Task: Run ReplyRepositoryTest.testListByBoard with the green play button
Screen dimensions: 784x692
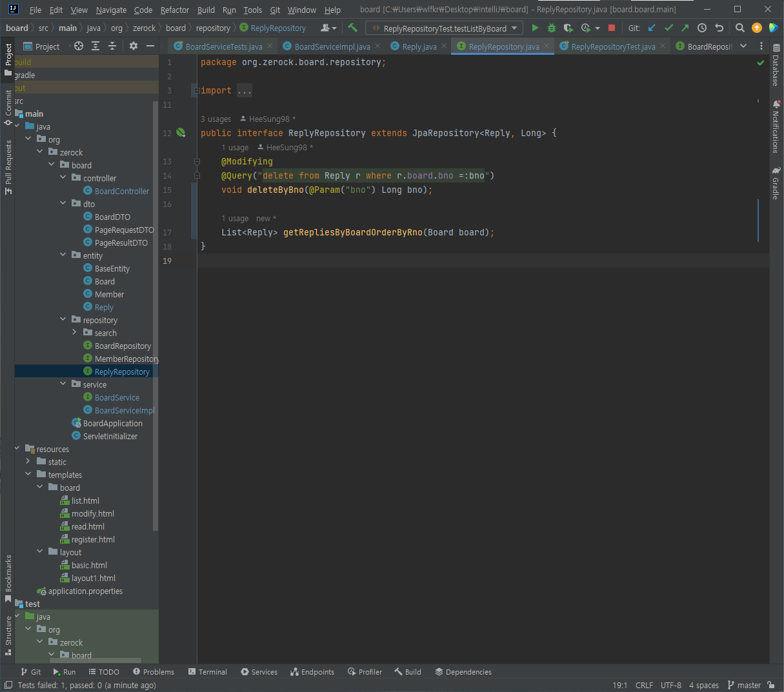Action: 535,28
